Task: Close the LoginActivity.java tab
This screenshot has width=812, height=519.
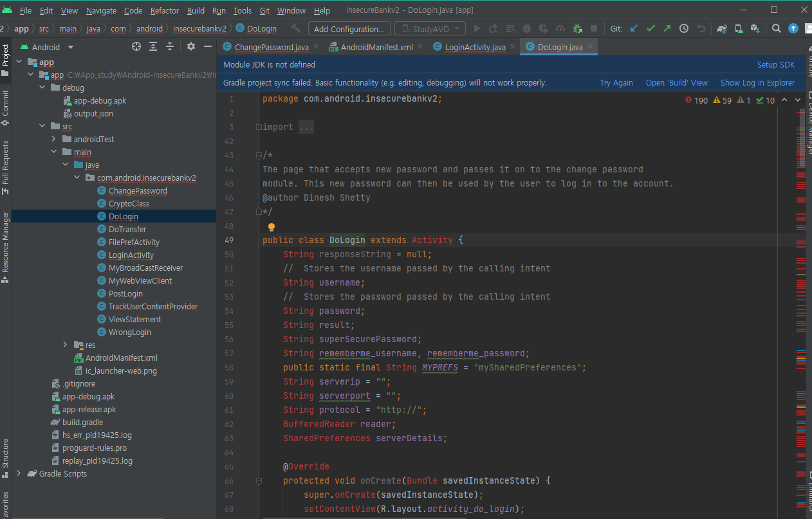Action: click(x=513, y=47)
